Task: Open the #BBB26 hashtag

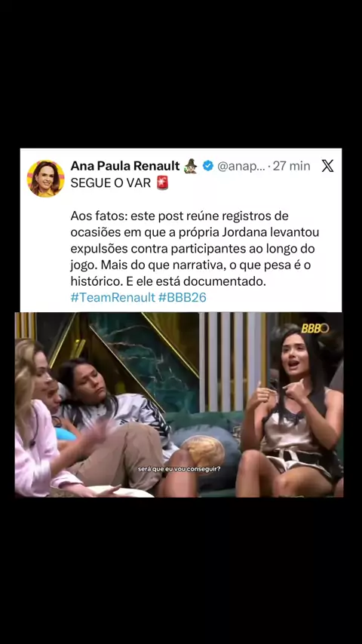Action: pyautogui.click(x=182, y=298)
